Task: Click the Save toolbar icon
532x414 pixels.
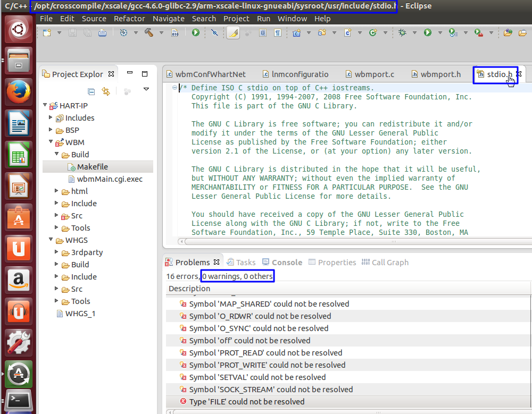Action: (x=73, y=32)
